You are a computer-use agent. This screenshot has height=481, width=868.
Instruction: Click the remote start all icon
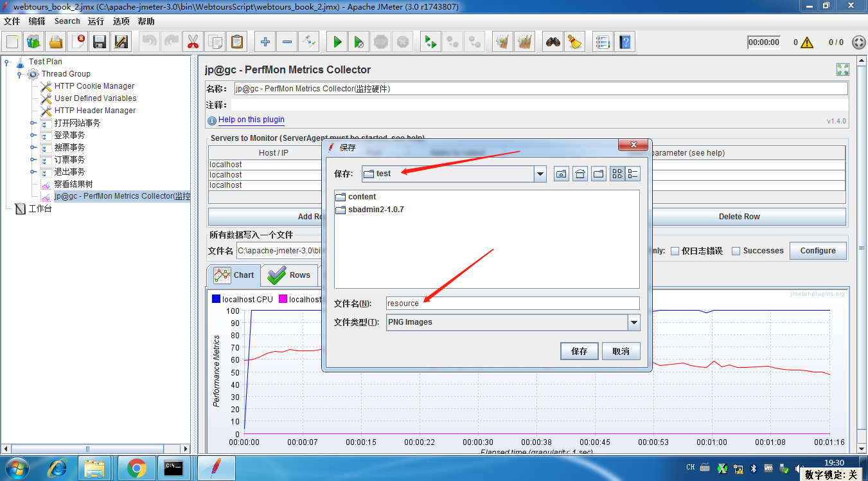[x=430, y=42]
